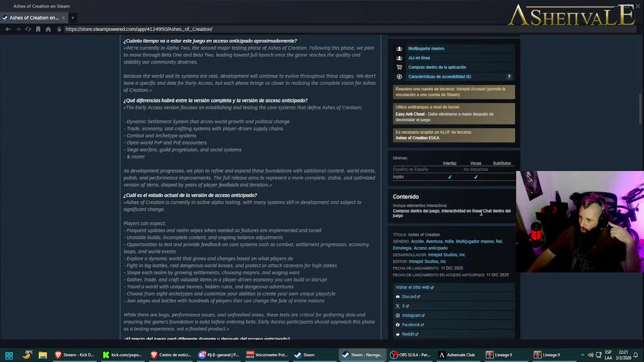644x362 pixels.
Task: Click the Easy Anti-Cheat kernel notice
Action: (454, 114)
